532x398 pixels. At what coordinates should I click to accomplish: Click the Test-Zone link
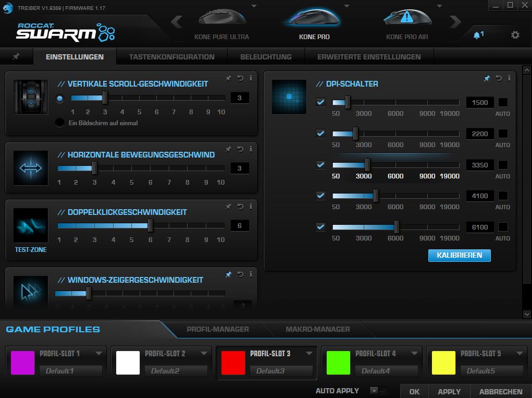[31, 250]
